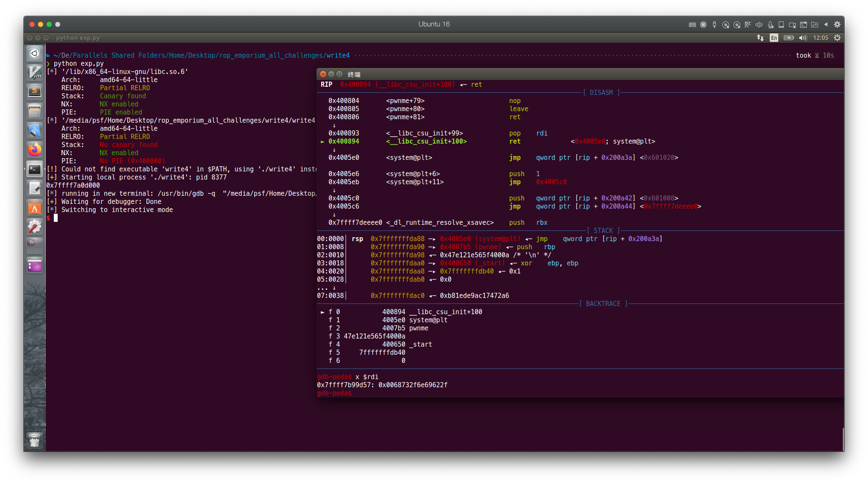The width and height of the screenshot is (868, 483).
Task: Click Parallels sound speaker icon
Action: point(759,25)
